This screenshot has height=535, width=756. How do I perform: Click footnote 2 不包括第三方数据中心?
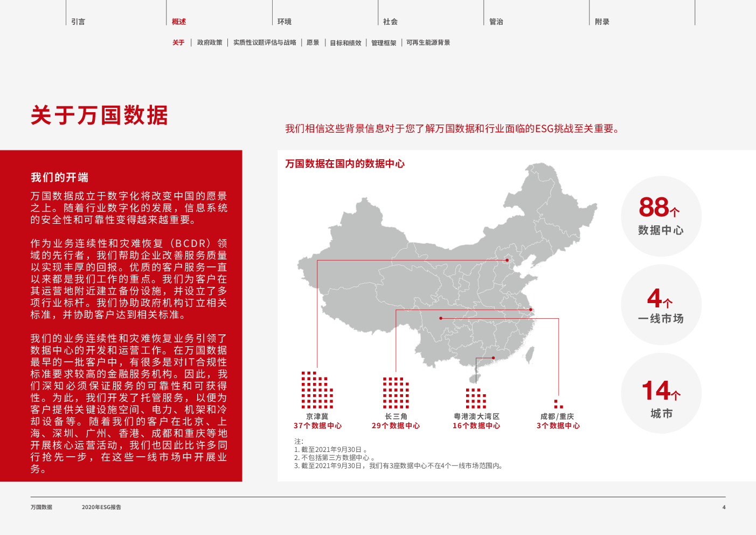tap(334, 457)
